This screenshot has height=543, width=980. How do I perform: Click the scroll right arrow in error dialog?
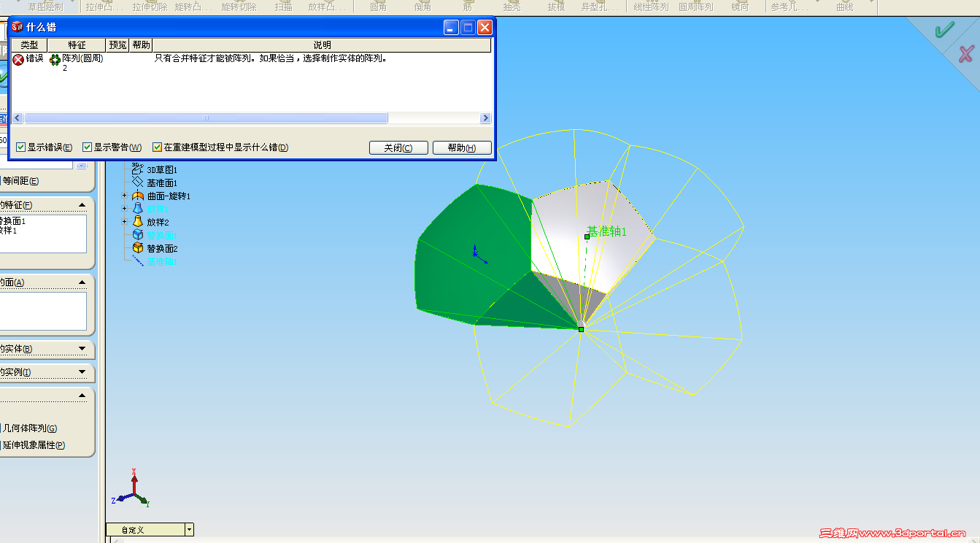486,118
